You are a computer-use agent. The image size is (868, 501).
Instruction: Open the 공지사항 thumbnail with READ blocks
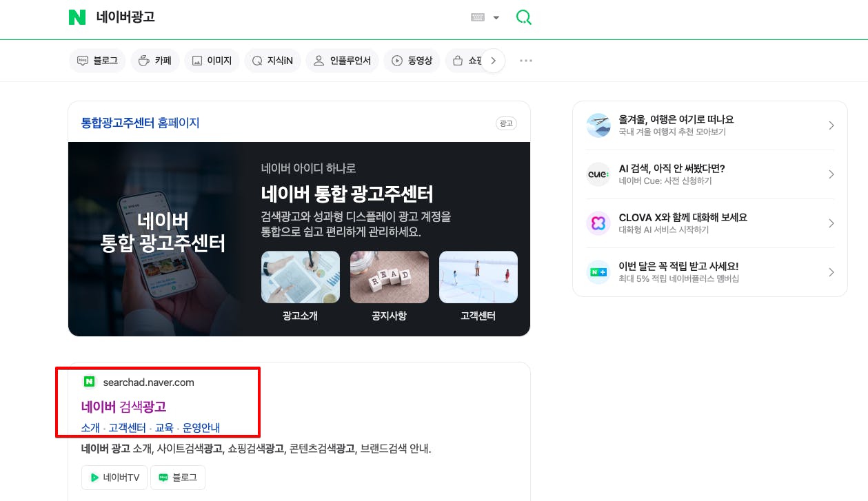tap(390, 277)
